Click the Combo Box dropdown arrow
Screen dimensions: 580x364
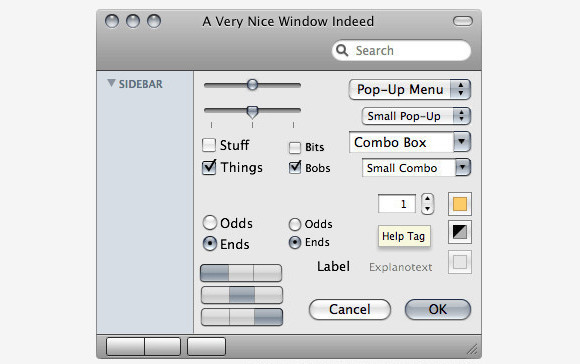click(x=462, y=142)
